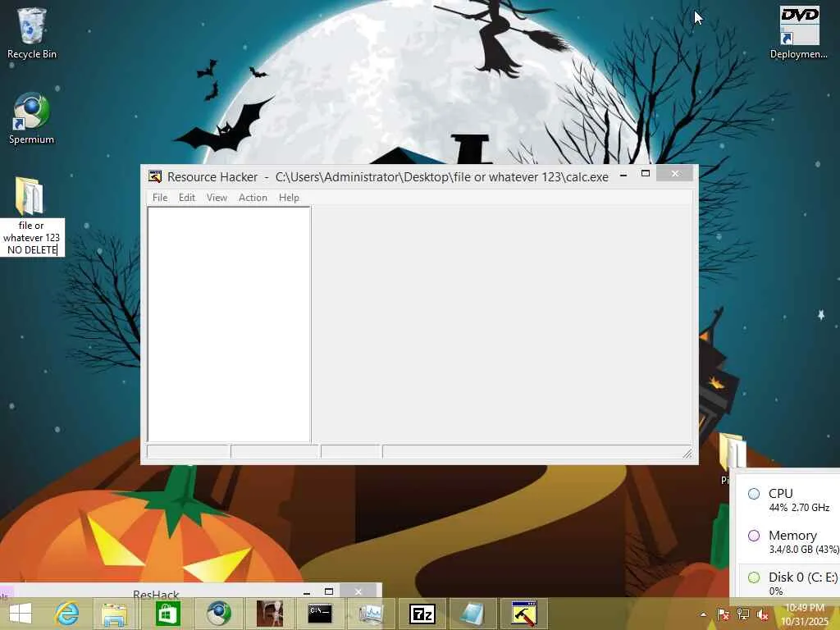Click the muted volume tray icon
840x630 pixels.
pos(762,614)
